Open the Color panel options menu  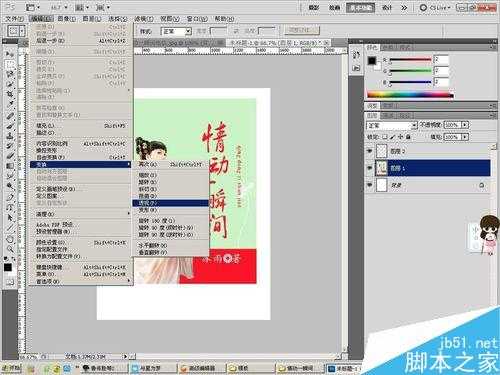tap(493, 48)
